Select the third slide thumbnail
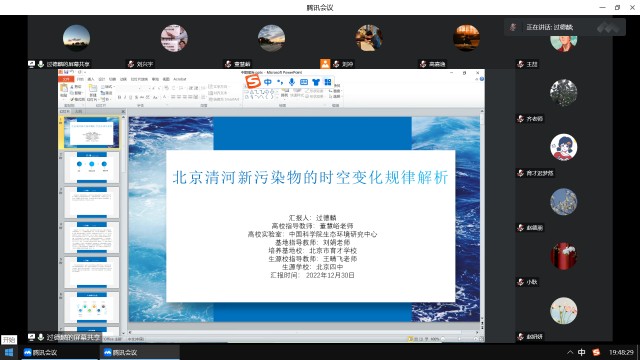 [x=91, y=202]
